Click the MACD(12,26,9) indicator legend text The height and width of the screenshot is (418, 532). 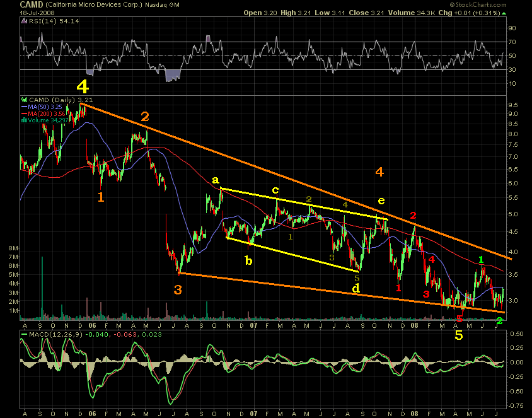tap(57, 335)
